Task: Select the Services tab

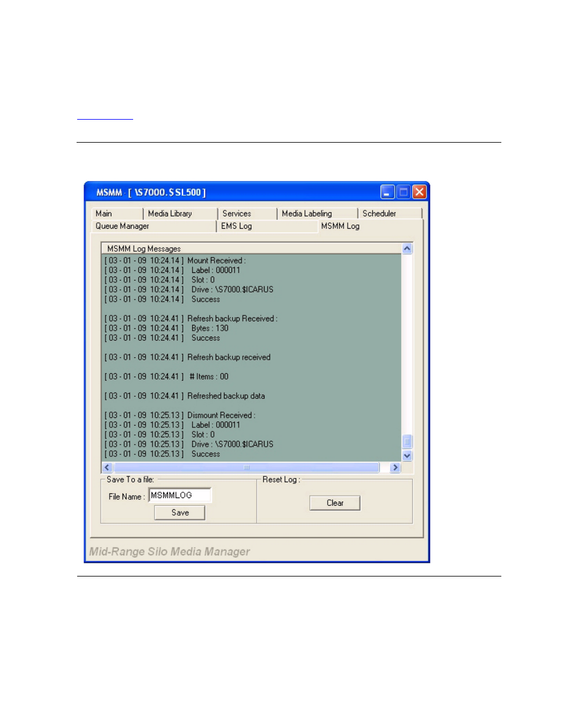Action: 247,213
